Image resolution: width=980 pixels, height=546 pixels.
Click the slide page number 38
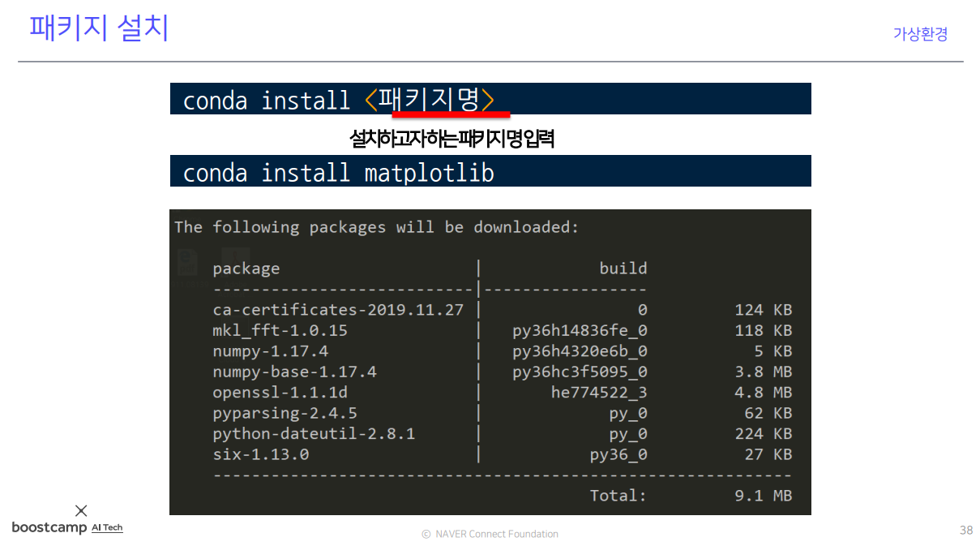965,531
